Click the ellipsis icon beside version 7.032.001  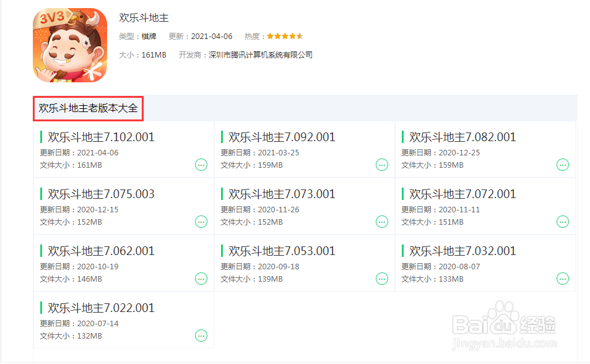coord(563,279)
